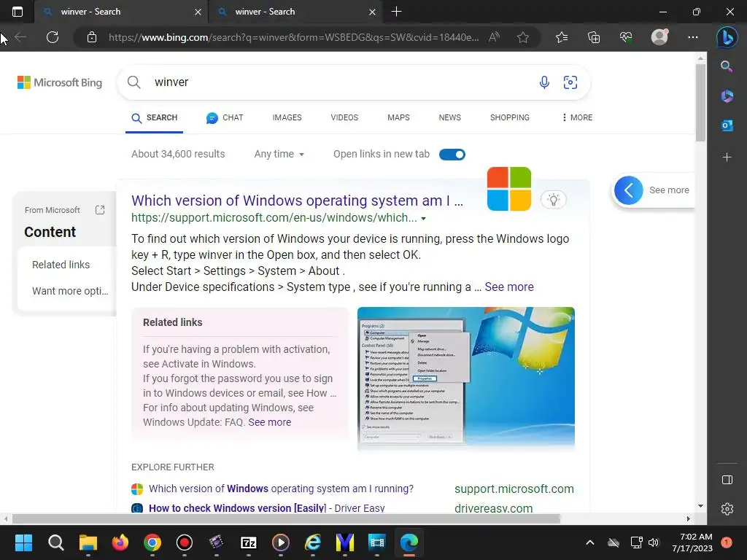Image resolution: width=747 pixels, height=560 pixels.
Task: Click the browser address bar URL
Action: (294, 37)
